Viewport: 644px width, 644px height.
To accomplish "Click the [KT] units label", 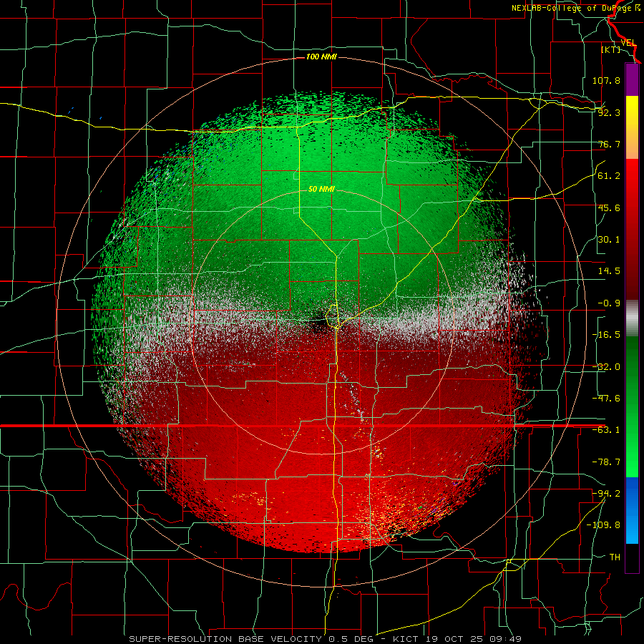I will tap(611, 49).
